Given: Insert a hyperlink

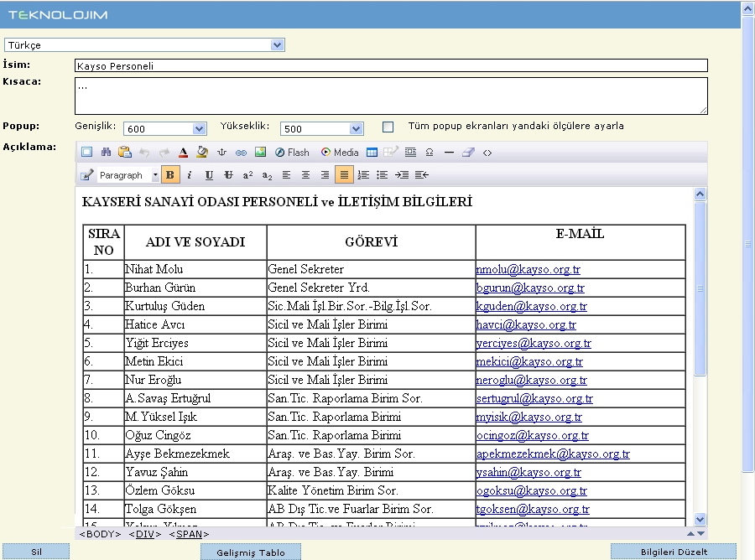Looking at the screenshot, I should tap(241, 153).
